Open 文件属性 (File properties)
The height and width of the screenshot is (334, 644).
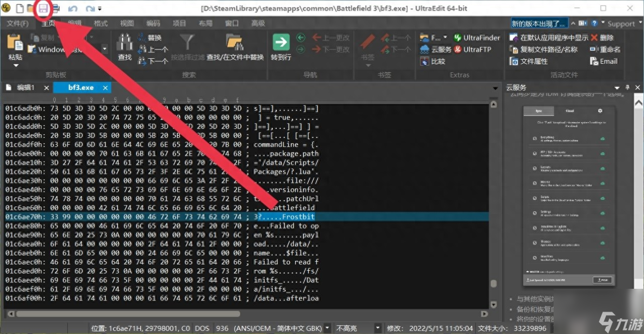click(528, 61)
